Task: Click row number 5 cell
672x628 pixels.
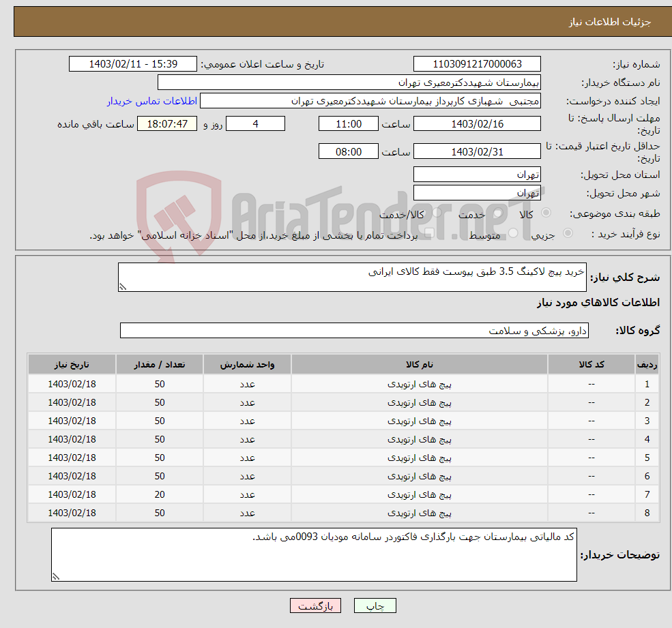Action: (647, 458)
